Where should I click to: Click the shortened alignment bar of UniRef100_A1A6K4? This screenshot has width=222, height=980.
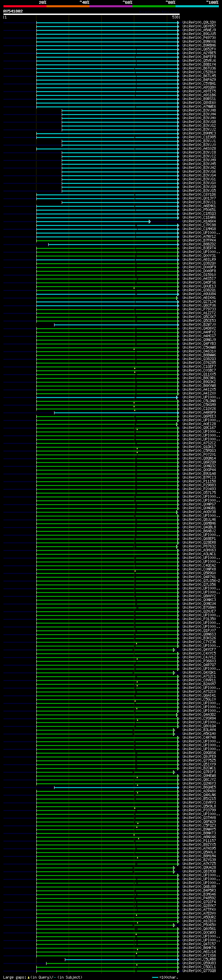pos(93,221)
